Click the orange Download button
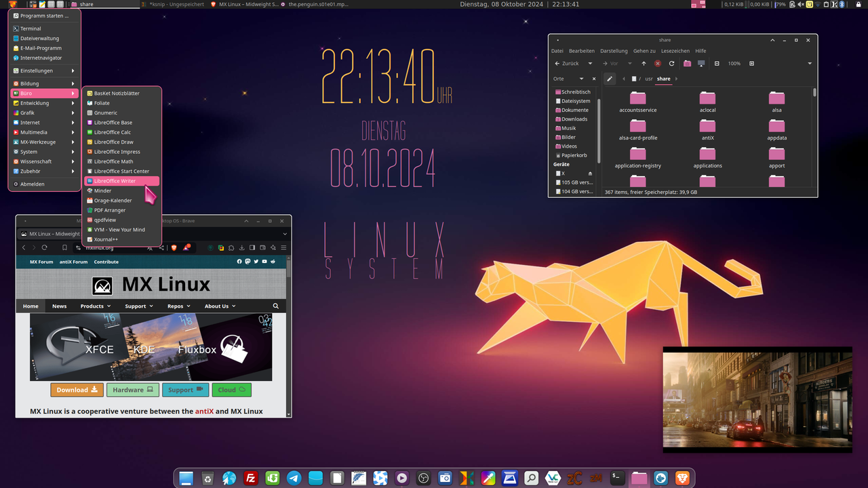 click(77, 390)
